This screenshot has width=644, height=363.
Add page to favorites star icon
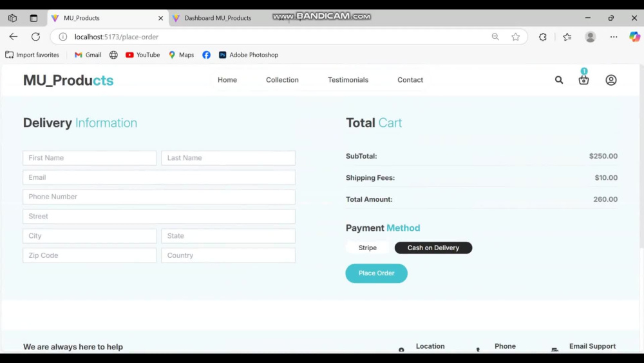tap(515, 37)
